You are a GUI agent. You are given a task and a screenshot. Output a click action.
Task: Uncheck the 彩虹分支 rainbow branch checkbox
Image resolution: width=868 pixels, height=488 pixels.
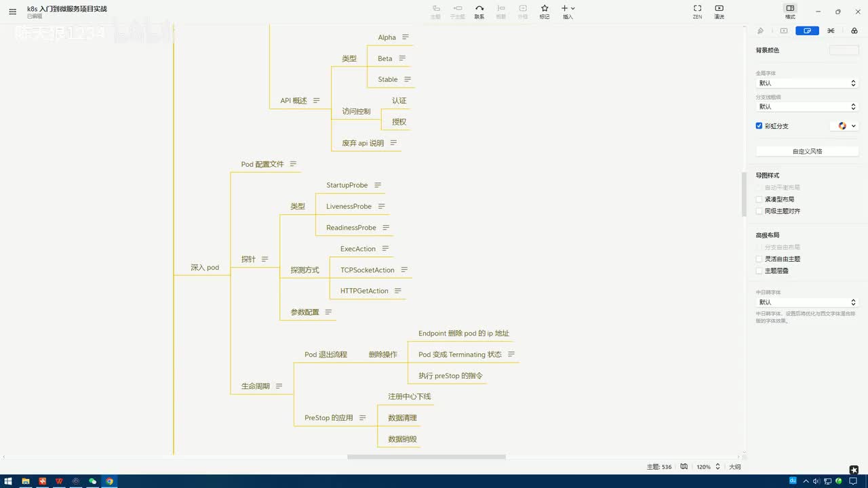pyautogui.click(x=759, y=126)
